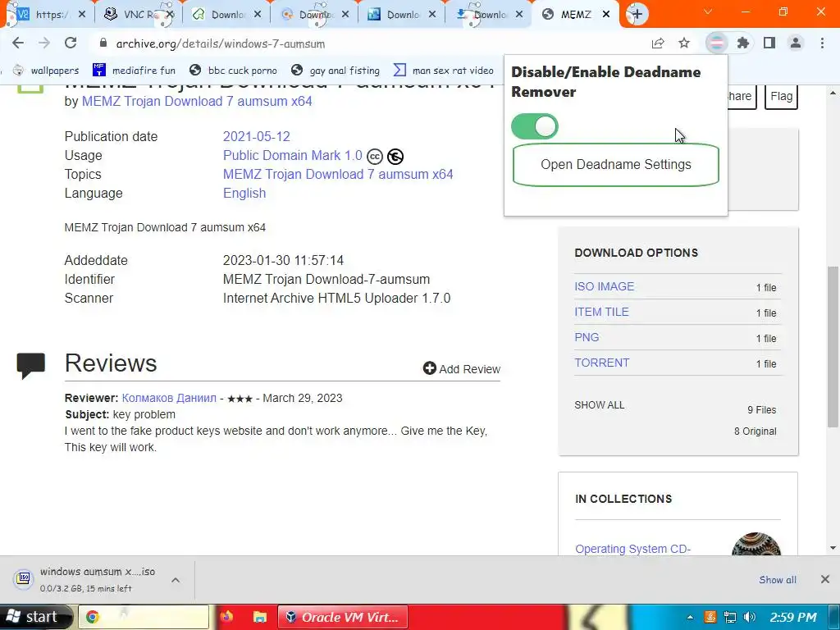Expand TORRENT download option

click(601, 363)
